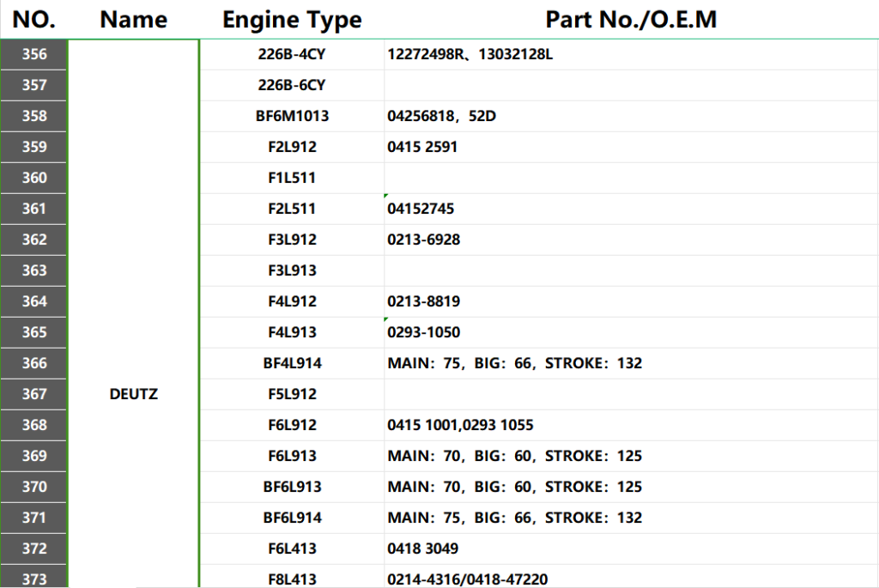879x588 pixels.
Task: Select engine type cell F2L511
Action: click(292, 209)
